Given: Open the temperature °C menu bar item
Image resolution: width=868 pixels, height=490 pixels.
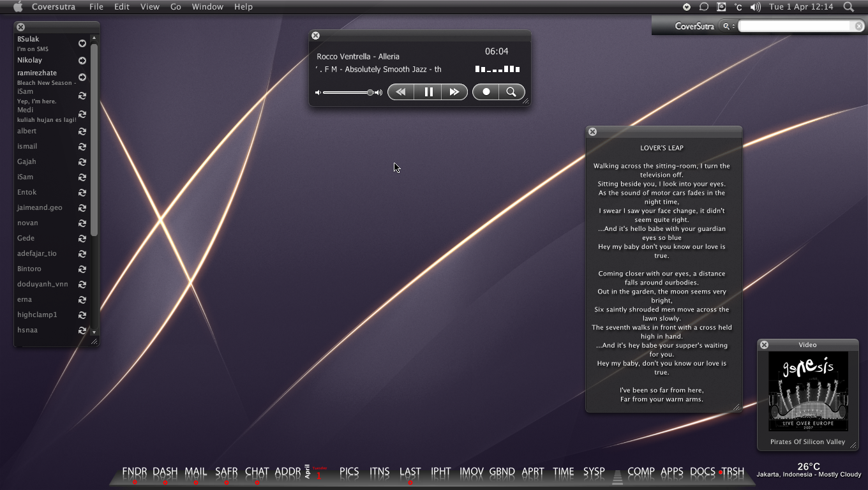Looking at the screenshot, I should (x=738, y=7).
